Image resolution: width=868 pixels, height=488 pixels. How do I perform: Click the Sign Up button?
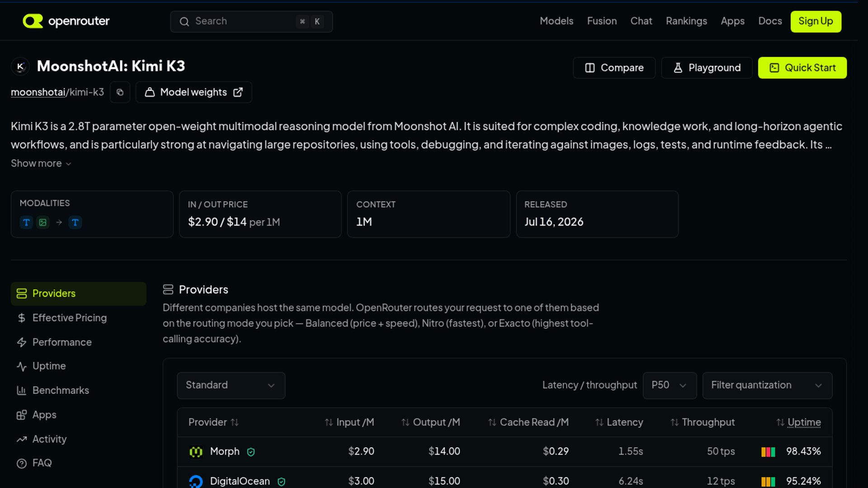[816, 21]
